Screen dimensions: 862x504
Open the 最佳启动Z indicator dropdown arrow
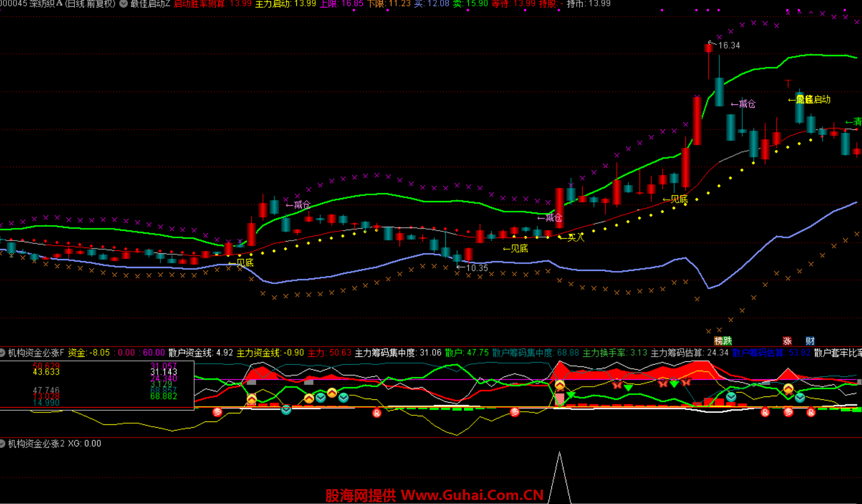[x=123, y=4]
